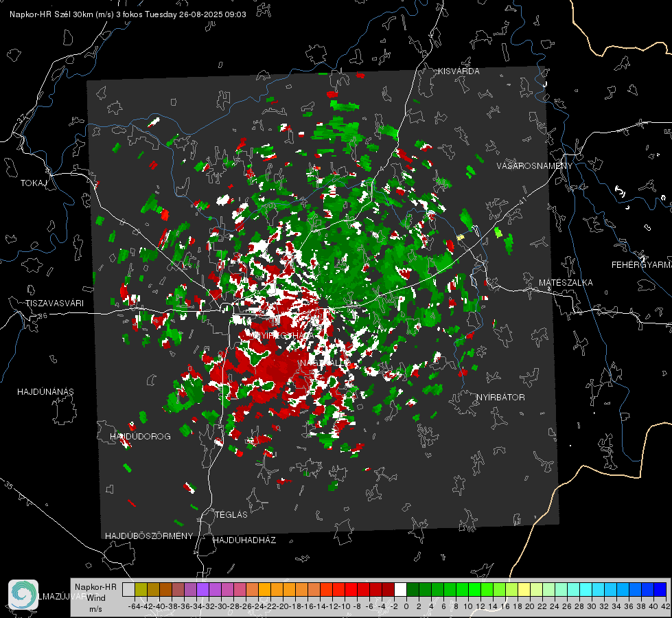
Task: Pick the dark red swatch between -4 and -2
Action: pos(388,589)
